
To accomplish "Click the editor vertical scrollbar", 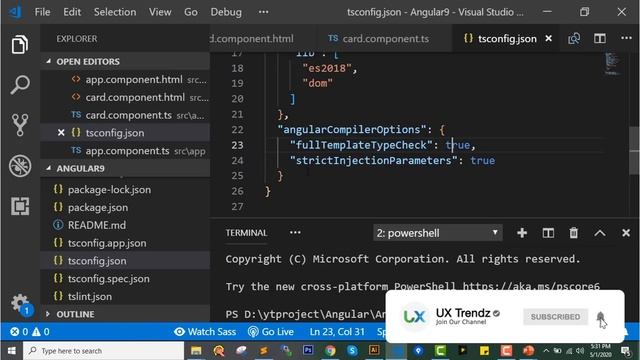I will 634,151.
